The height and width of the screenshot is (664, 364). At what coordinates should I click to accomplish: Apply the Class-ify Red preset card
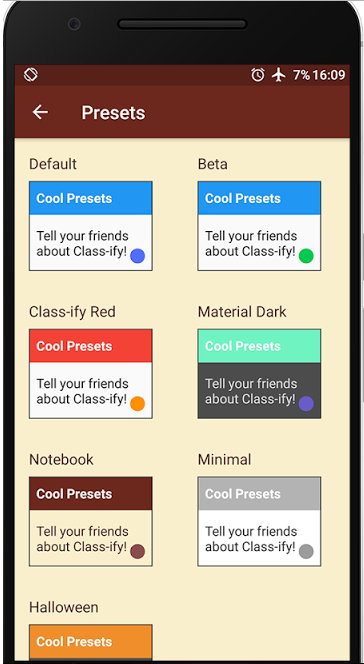[91, 374]
